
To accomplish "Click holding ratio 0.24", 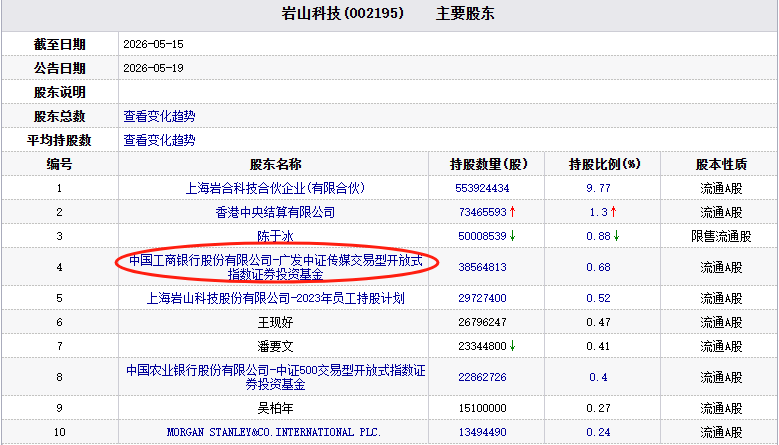I will (x=598, y=432).
